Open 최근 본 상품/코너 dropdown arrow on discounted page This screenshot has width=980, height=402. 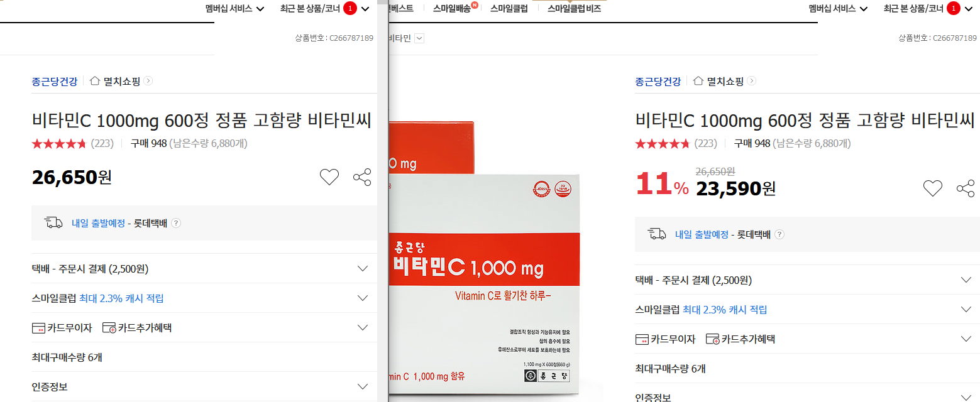[x=969, y=9]
